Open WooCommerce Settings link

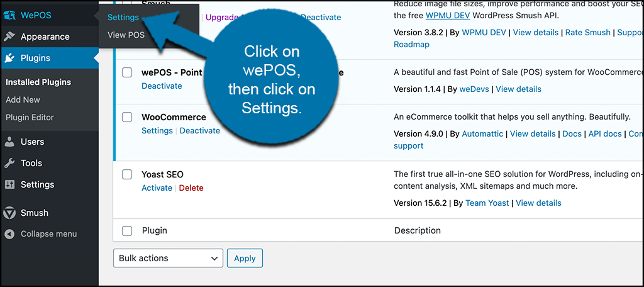(x=157, y=131)
